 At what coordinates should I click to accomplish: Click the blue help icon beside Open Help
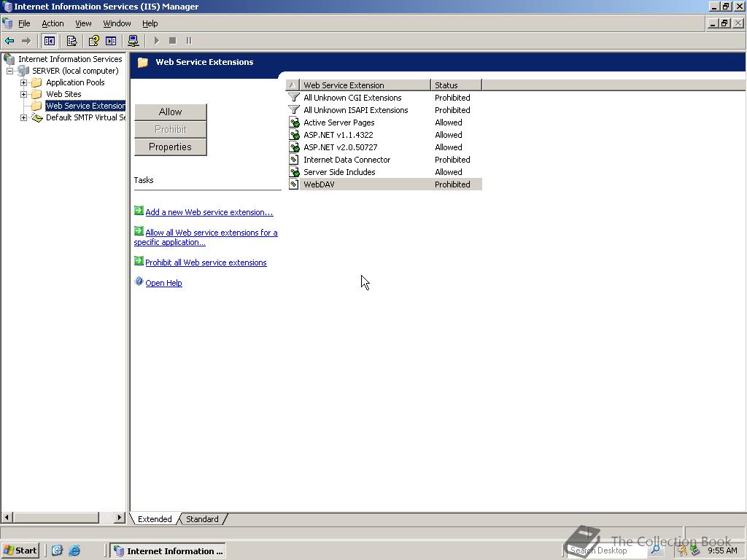click(x=139, y=281)
